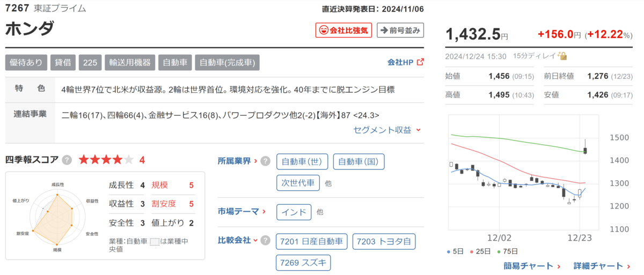Viewport: 644px width, 275px height.
Task: Open industry 次世代車
Action: 298,183
